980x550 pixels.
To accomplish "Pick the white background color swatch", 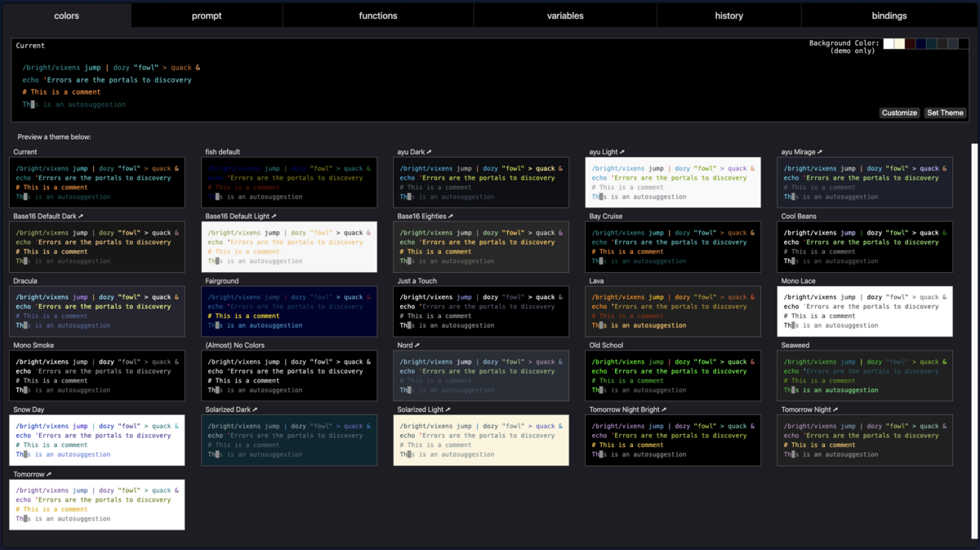I will pyautogui.click(x=889, y=43).
